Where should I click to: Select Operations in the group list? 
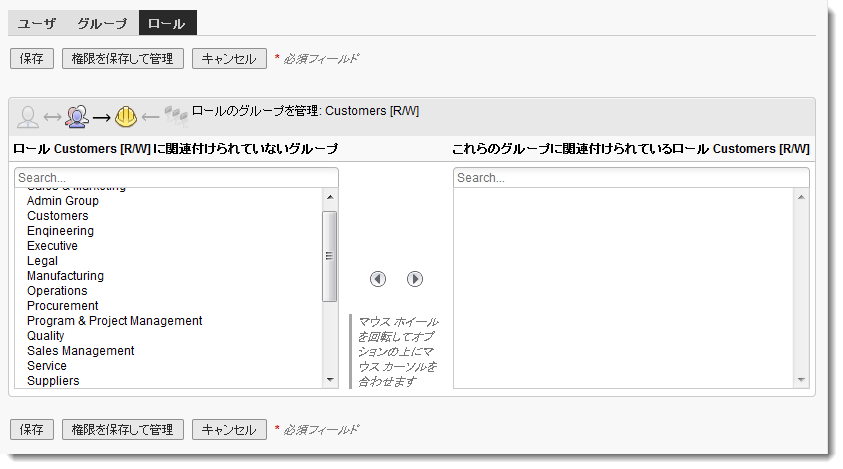(57, 291)
